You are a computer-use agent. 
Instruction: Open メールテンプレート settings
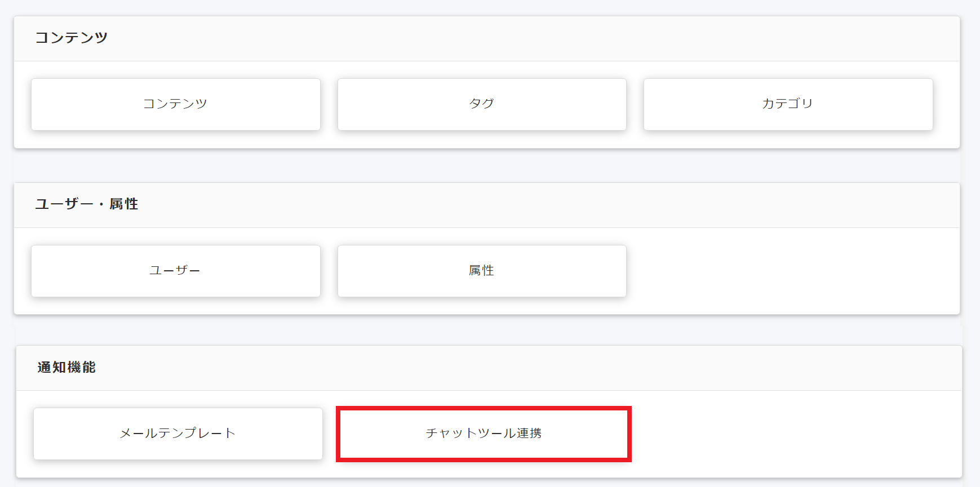click(x=178, y=434)
